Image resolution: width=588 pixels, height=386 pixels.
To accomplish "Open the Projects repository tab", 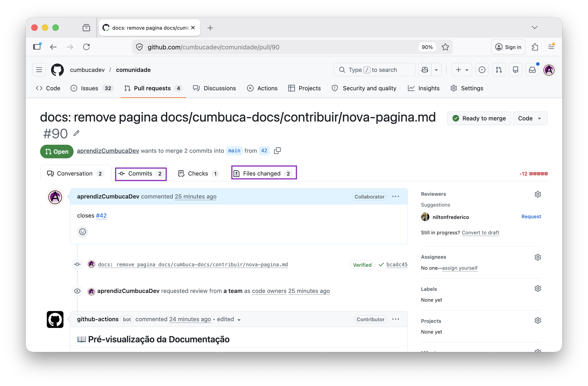I will click(x=304, y=88).
